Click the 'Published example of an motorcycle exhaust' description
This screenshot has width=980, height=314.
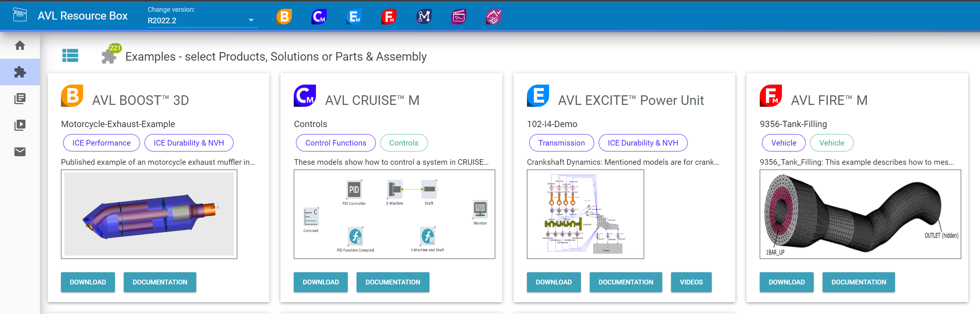tap(158, 162)
